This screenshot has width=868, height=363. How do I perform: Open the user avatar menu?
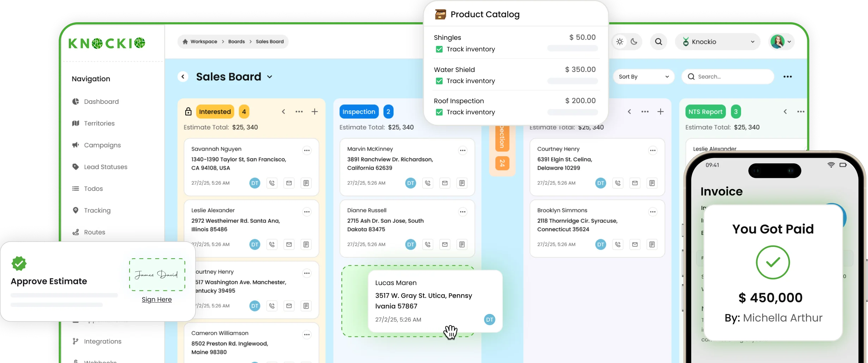[781, 42]
